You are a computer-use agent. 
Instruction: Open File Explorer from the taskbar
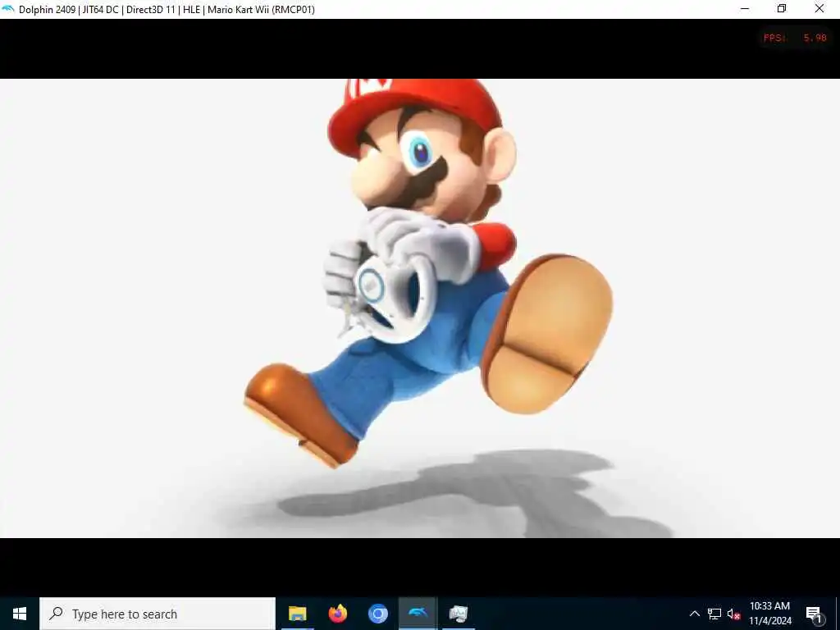(x=297, y=614)
